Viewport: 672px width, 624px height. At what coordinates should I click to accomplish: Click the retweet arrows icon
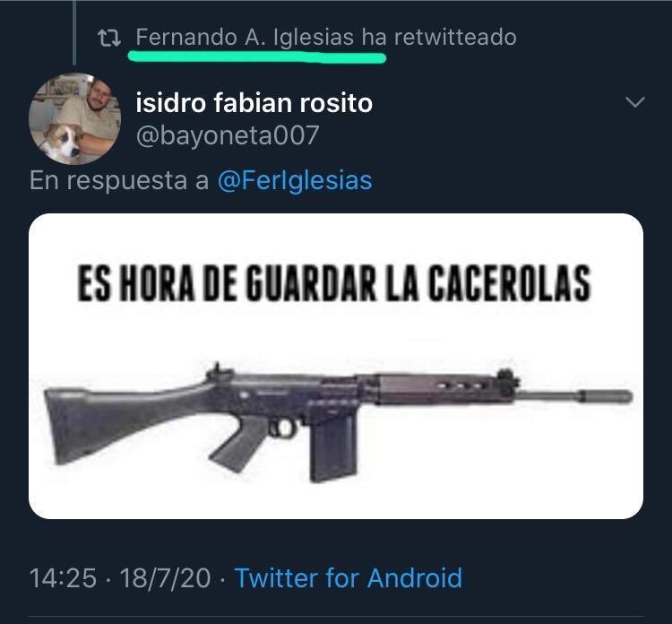pyautogui.click(x=109, y=38)
